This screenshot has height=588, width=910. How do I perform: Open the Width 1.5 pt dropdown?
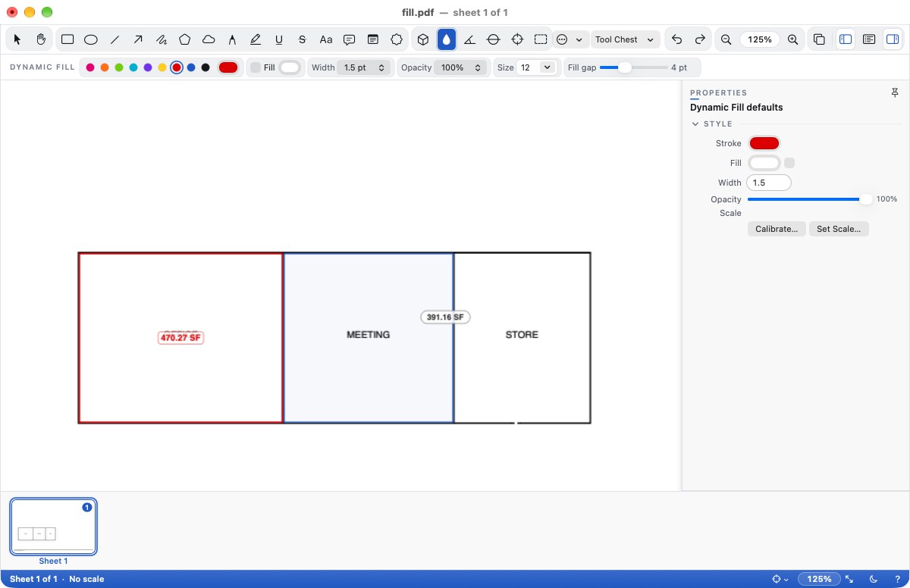(364, 67)
